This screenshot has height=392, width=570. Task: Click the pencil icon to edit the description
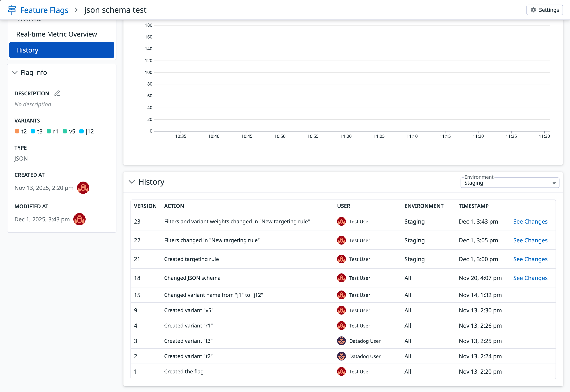(x=57, y=93)
